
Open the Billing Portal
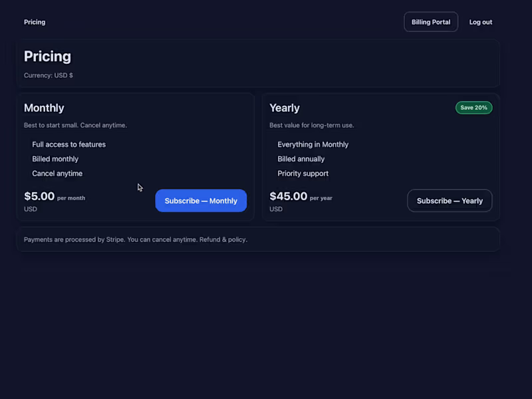click(430, 21)
